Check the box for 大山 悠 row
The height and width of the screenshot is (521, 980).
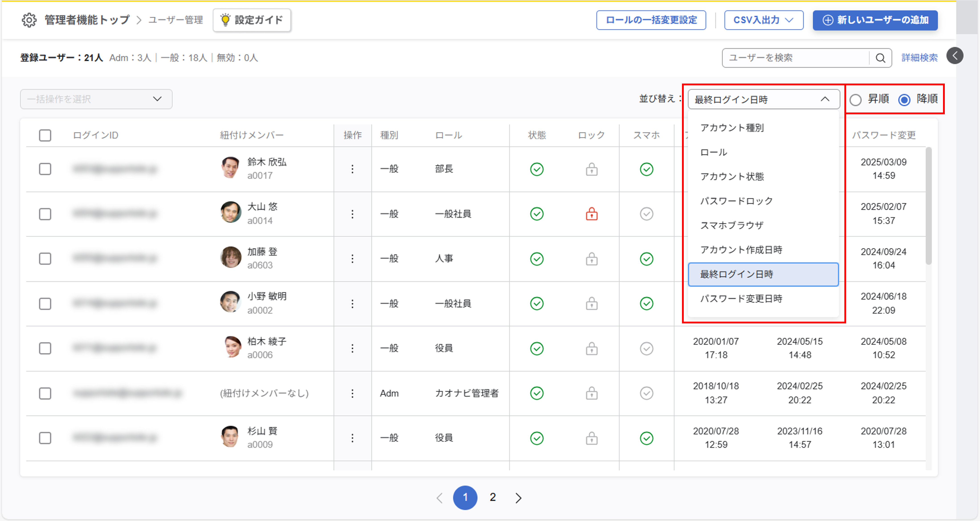(45, 214)
